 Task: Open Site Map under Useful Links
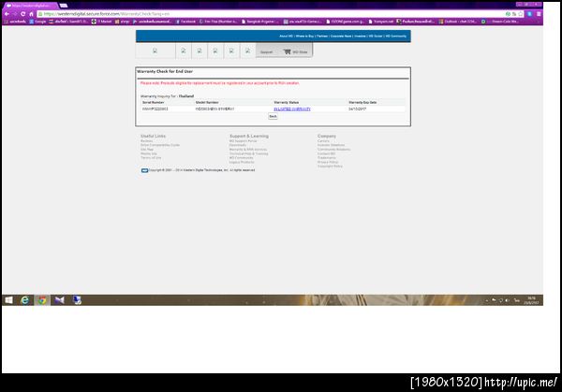coord(147,150)
